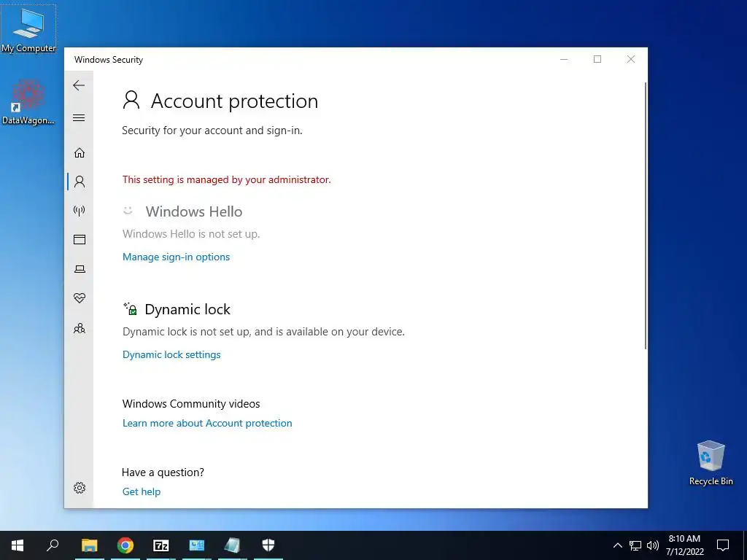The image size is (747, 560).
Task: Open 7-Zip from the taskbar
Action: (161, 545)
